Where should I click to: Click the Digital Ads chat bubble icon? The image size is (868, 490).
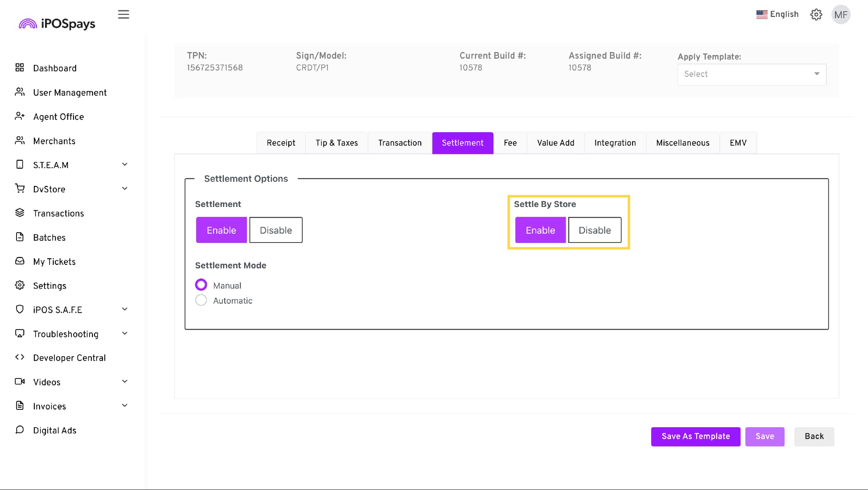pyautogui.click(x=19, y=430)
